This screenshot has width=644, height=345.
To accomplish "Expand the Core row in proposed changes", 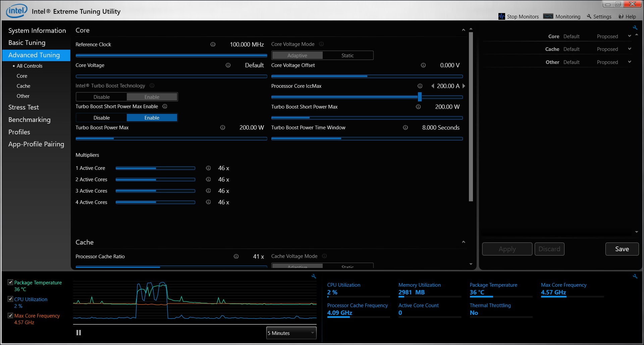I will 630,36.
